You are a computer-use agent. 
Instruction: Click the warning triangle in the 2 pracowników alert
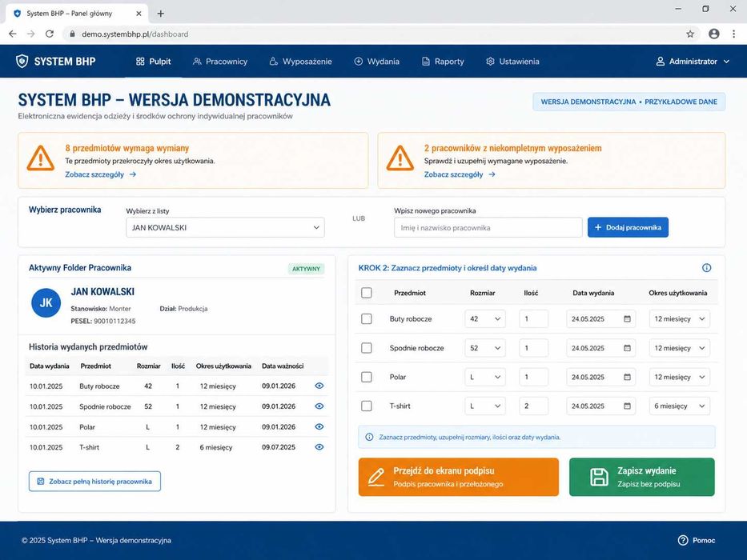(400, 158)
